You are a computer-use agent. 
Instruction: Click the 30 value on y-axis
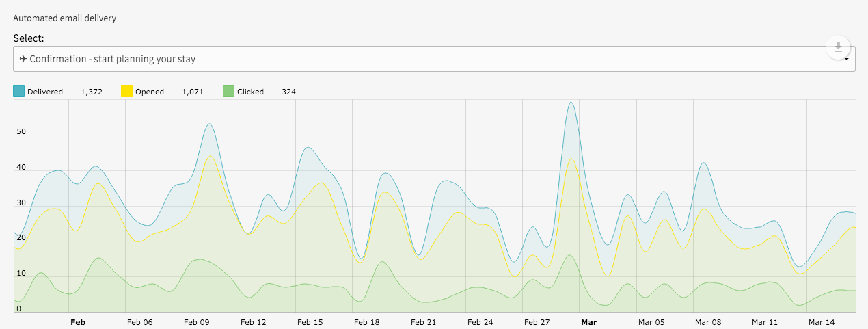tap(21, 202)
